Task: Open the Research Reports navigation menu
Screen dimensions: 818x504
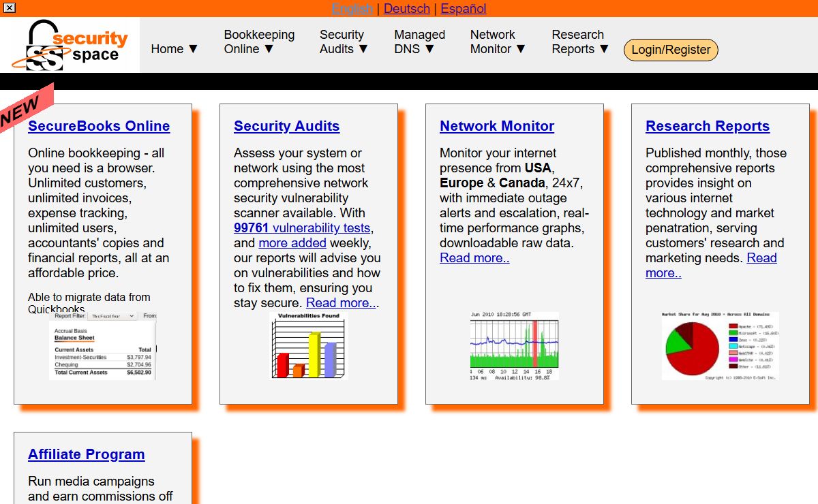Action: point(581,42)
